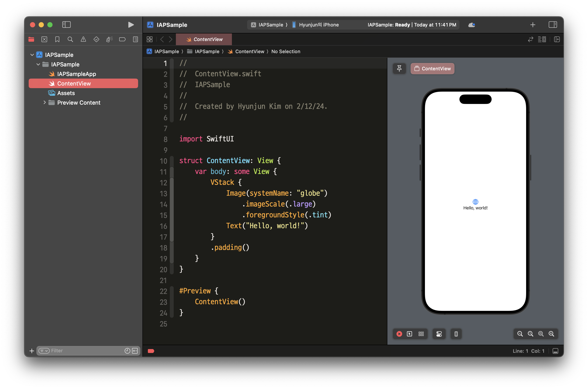This screenshot has height=389, width=588.
Task: Open the Find navigator magnifier icon
Action: coord(70,40)
